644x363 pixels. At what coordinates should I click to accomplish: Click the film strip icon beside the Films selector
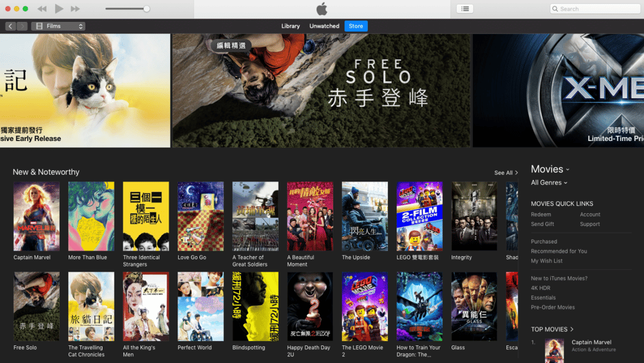(39, 26)
